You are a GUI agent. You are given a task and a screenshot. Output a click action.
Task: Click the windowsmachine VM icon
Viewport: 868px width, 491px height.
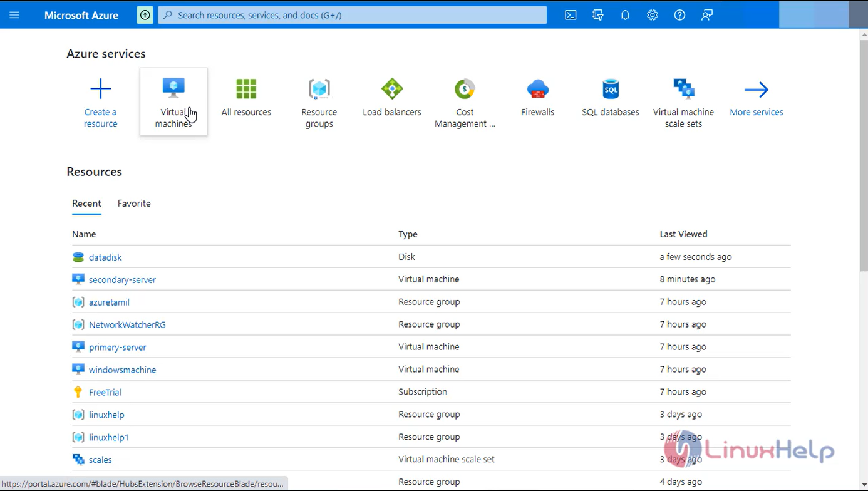coord(78,370)
